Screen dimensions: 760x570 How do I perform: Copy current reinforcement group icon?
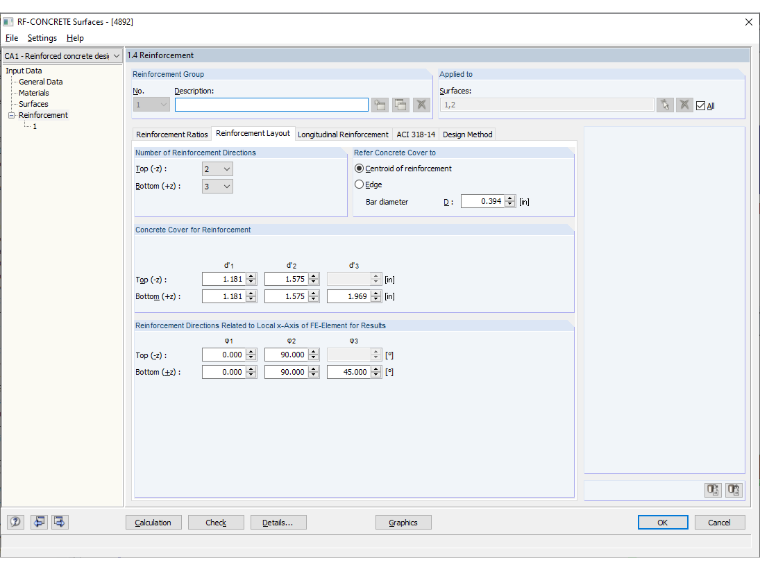[400, 105]
